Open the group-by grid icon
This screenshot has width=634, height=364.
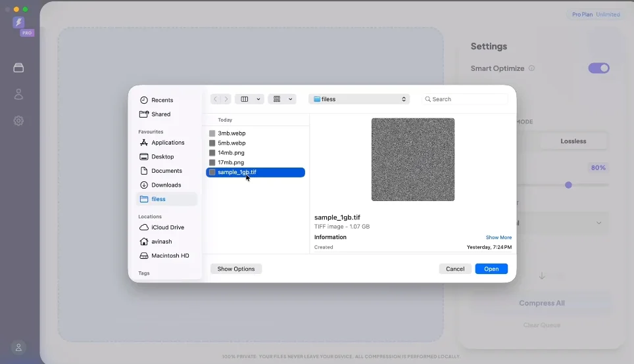point(277,99)
